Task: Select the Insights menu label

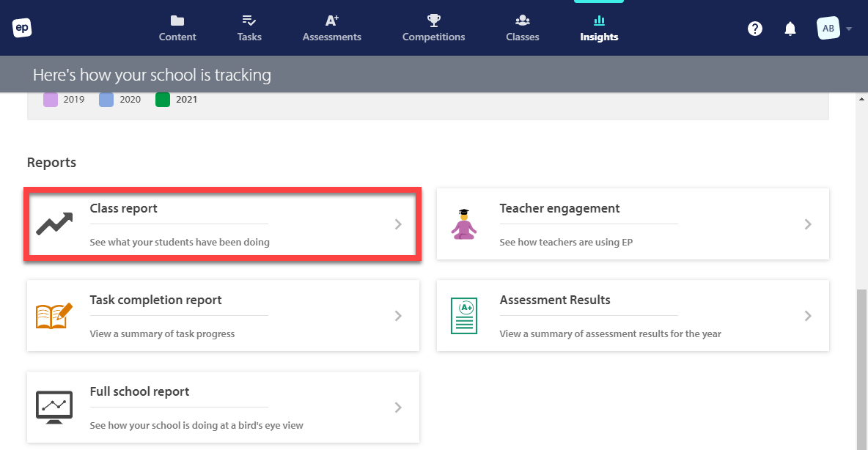Action: point(599,37)
